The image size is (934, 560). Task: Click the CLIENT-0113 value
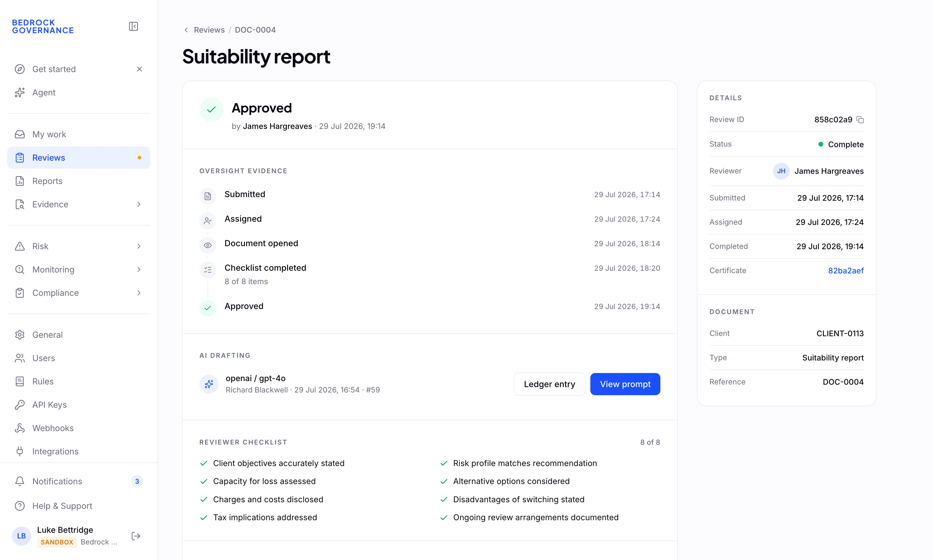pos(840,334)
